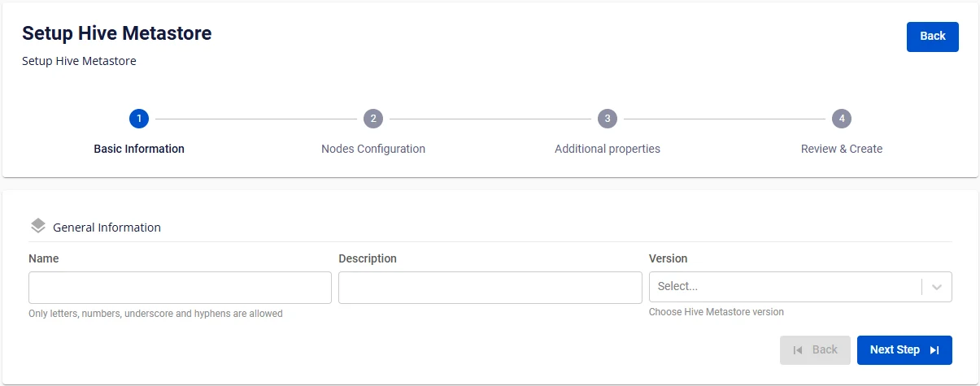Viewport: 980px width, 386px height.
Task: Click the Next Step button
Action: 904,350
